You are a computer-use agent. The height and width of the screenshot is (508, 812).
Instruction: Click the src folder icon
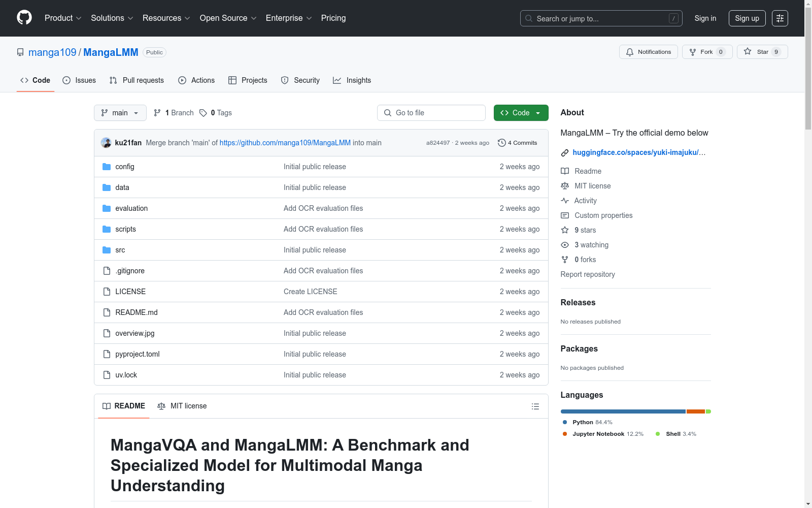click(x=107, y=250)
